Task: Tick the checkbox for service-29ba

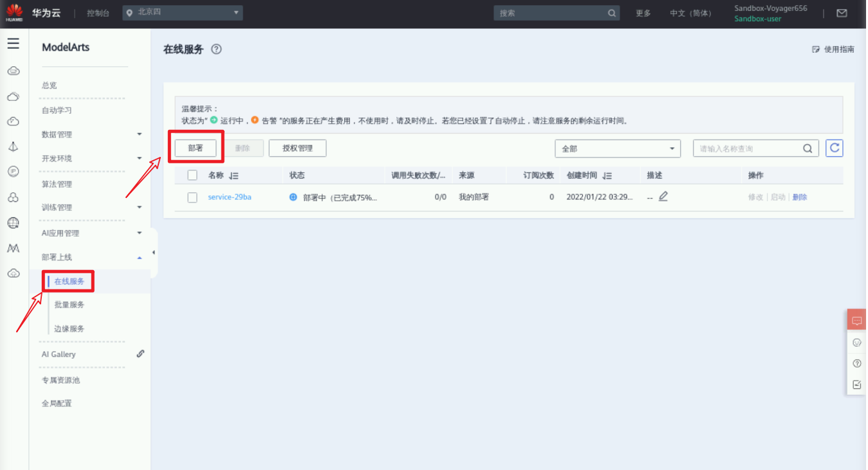Action: coord(192,197)
